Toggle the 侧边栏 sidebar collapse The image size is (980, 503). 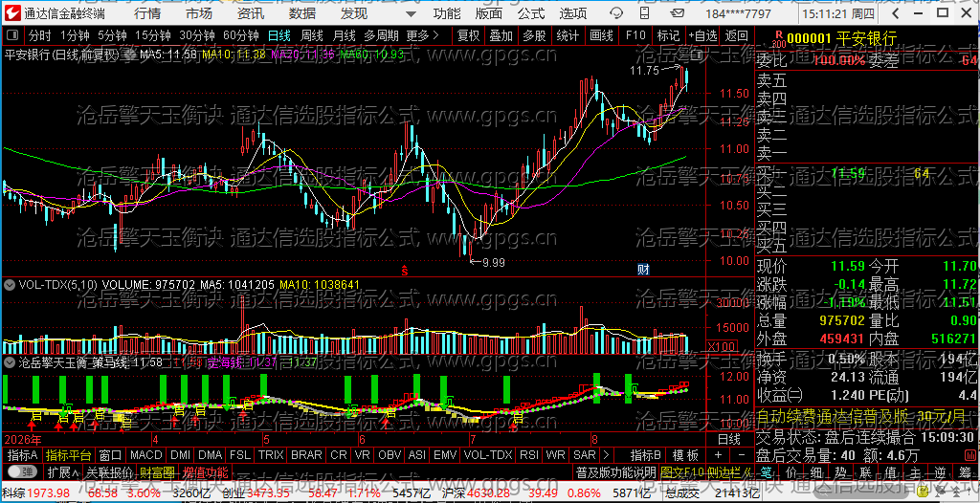731,471
